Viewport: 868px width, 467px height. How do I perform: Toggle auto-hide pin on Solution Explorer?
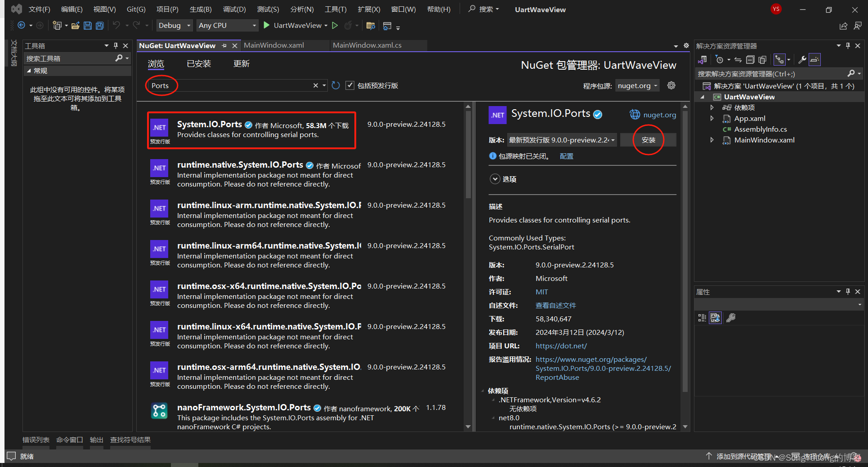point(848,45)
